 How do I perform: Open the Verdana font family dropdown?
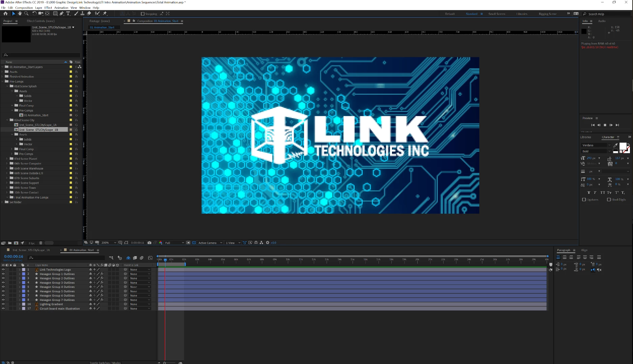[x=596, y=145]
